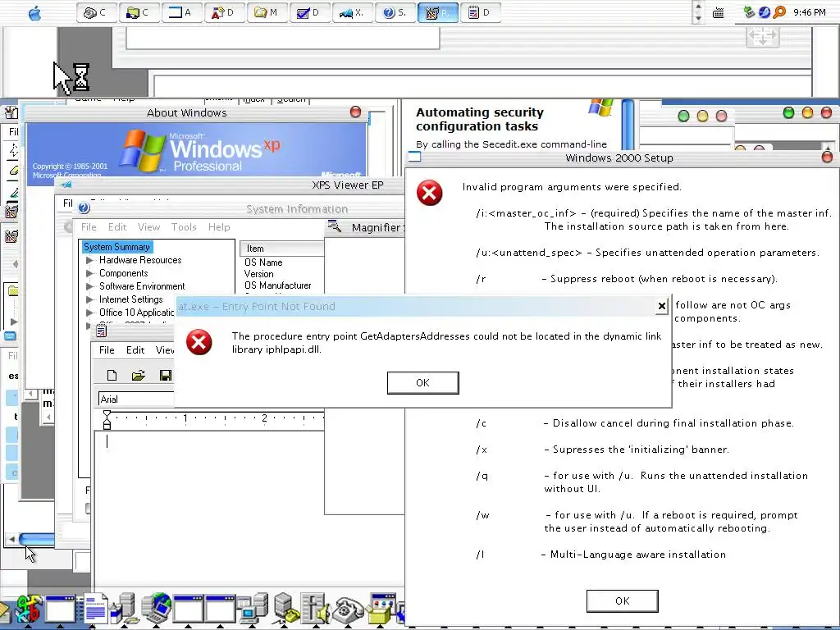Open the keyboard icon in the menu bar
The width and height of the screenshot is (840, 630).
(719, 13)
